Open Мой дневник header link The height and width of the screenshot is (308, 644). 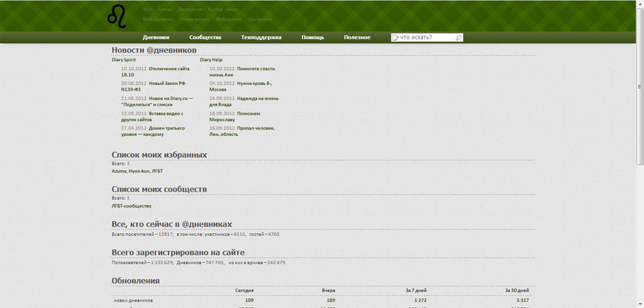[x=158, y=19]
